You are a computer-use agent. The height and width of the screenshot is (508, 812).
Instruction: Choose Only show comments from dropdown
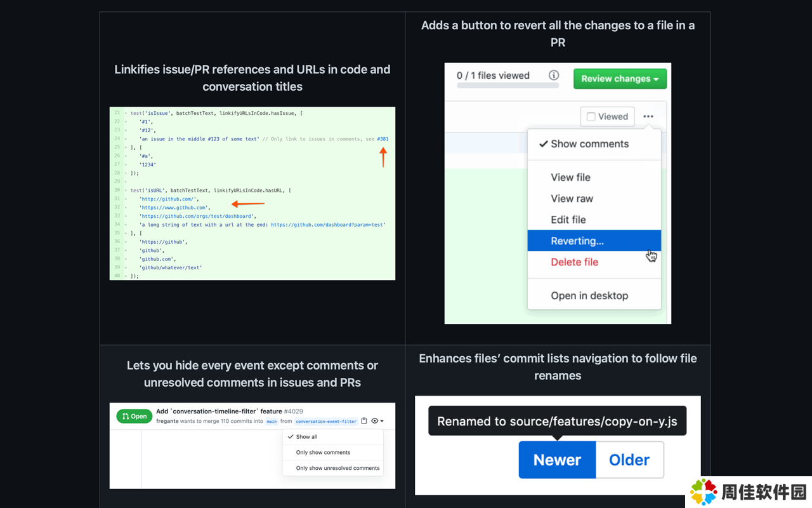point(323,453)
